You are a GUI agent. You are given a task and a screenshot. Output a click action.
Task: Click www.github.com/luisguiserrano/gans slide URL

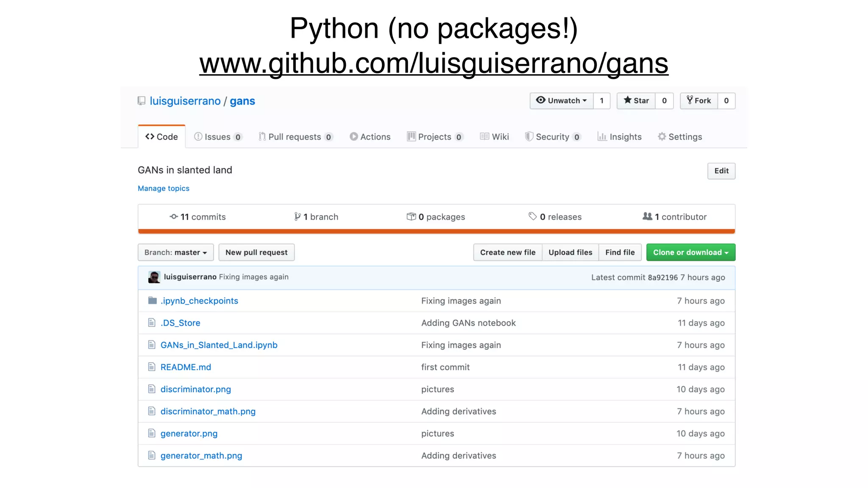tap(434, 64)
